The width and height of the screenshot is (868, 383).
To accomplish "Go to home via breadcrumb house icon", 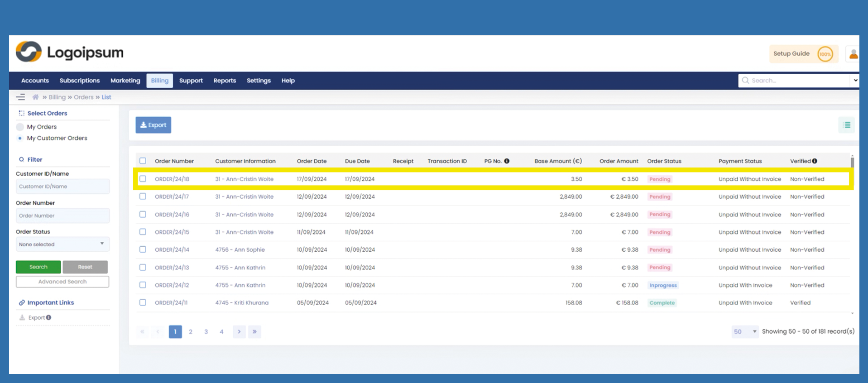I will point(35,97).
